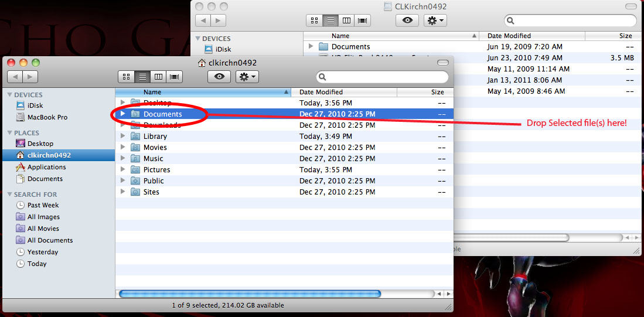Open Applications in the Places sidebar
644x317 pixels.
[x=46, y=167]
